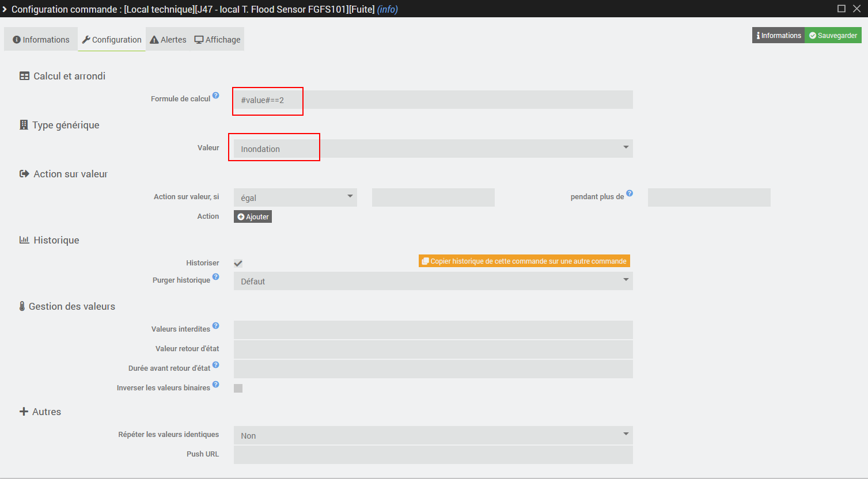This screenshot has width=868, height=479.
Task: Enable Inverser les valeurs binaires checkbox
Action: click(238, 388)
